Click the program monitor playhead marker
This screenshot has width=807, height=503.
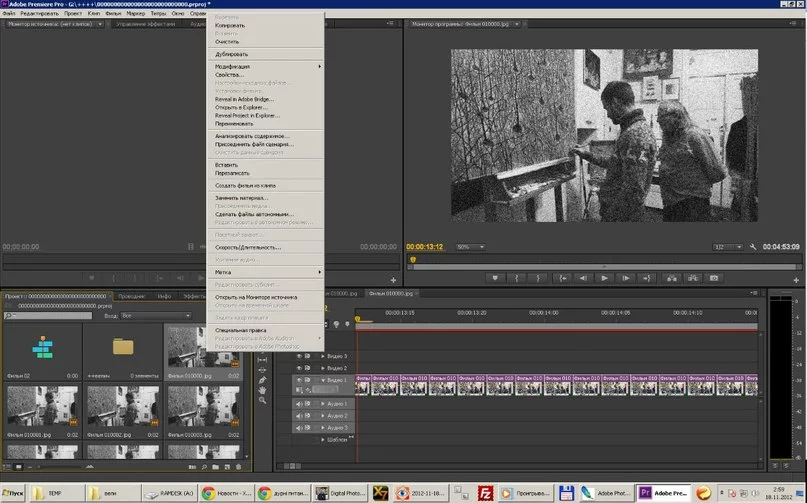click(413, 260)
